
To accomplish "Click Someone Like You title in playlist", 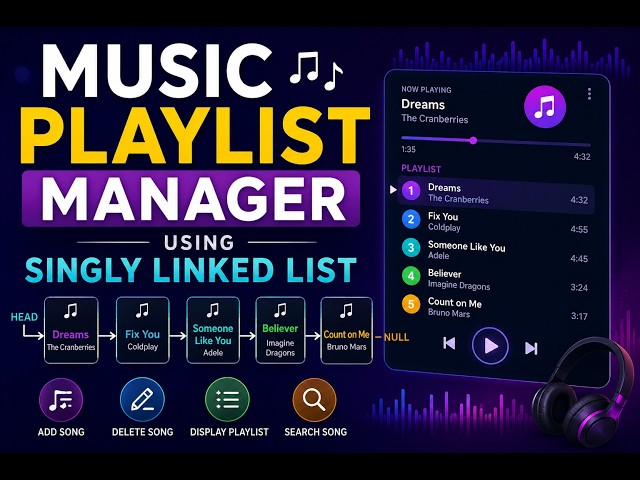I will pyautogui.click(x=467, y=246).
